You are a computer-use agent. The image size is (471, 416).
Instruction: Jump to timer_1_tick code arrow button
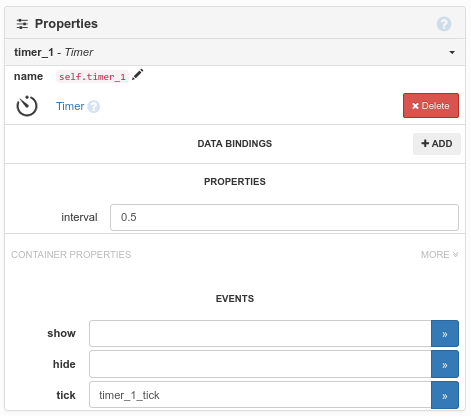pyautogui.click(x=445, y=395)
